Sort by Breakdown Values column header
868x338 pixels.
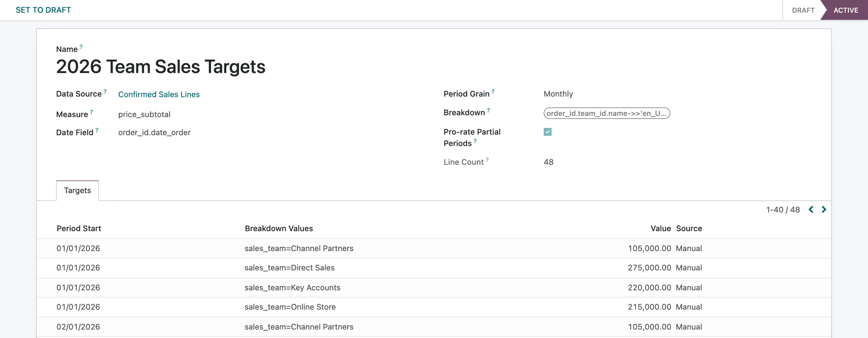pyautogui.click(x=279, y=228)
